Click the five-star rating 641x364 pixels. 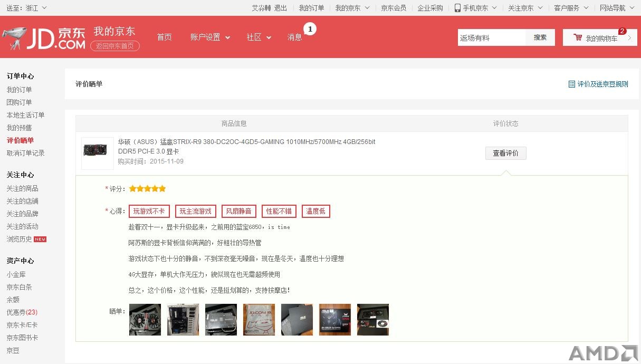[147, 188]
